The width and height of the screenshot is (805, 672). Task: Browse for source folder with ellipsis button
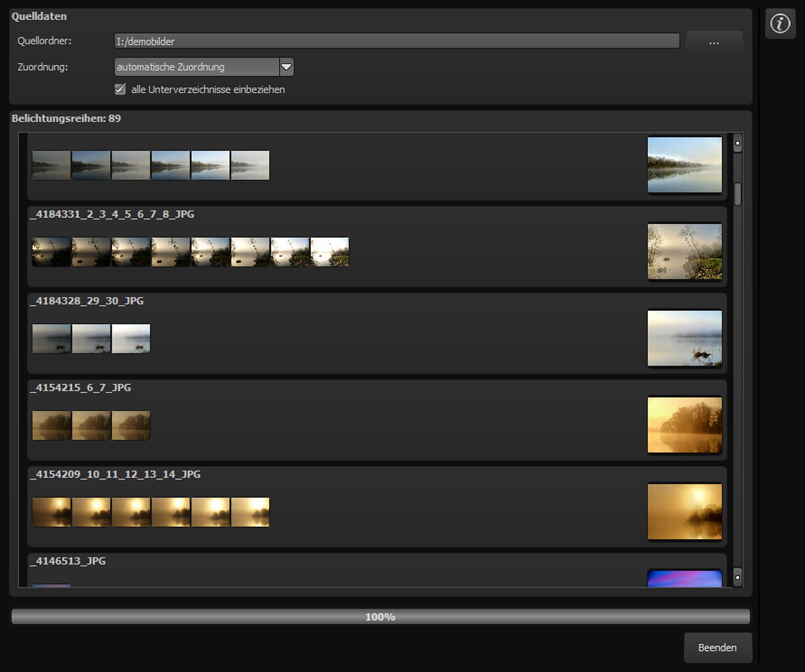pyautogui.click(x=714, y=41)
